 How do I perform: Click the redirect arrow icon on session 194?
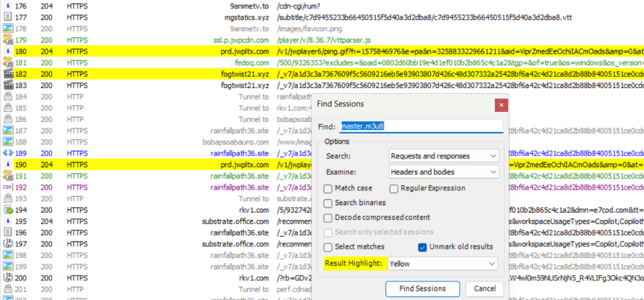[x=8, y=209]
